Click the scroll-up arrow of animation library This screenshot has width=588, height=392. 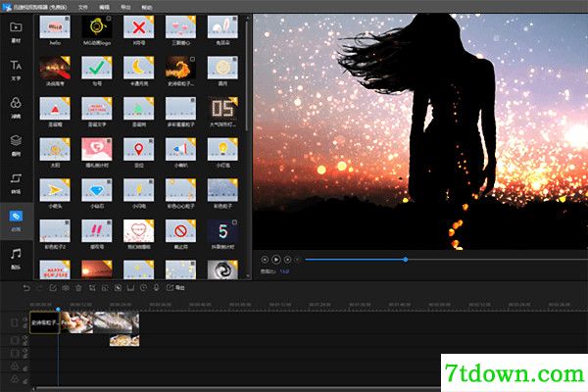[247, 17]
